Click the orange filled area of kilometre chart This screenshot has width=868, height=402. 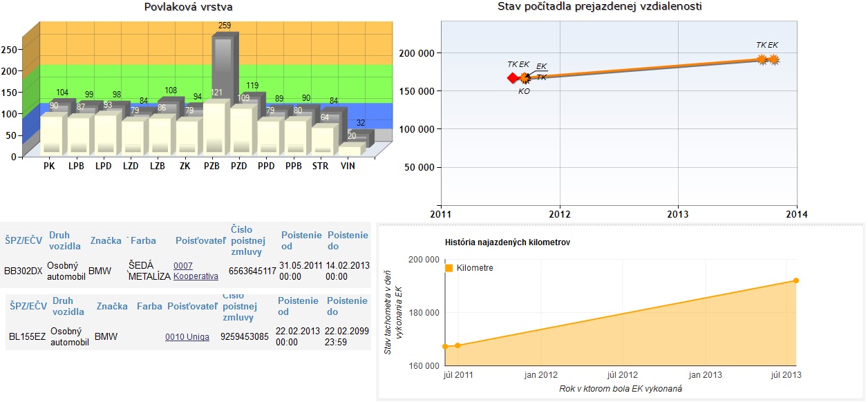point(657,345)
